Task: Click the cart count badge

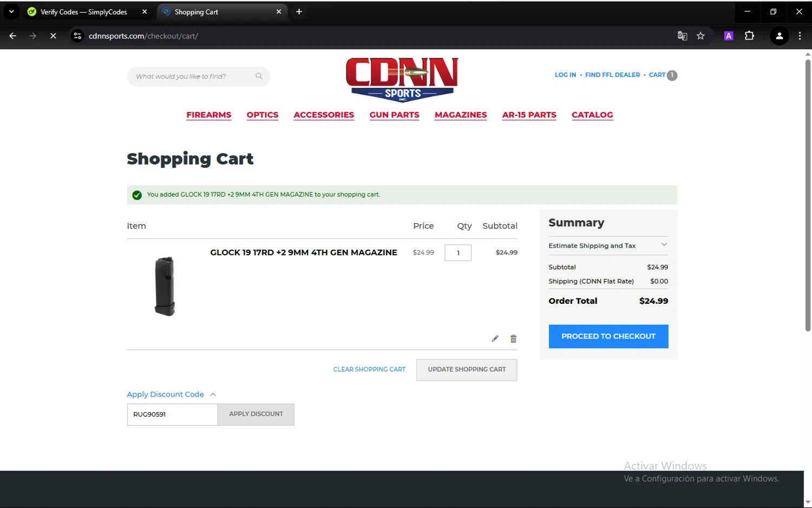Action: pos(672,75)
